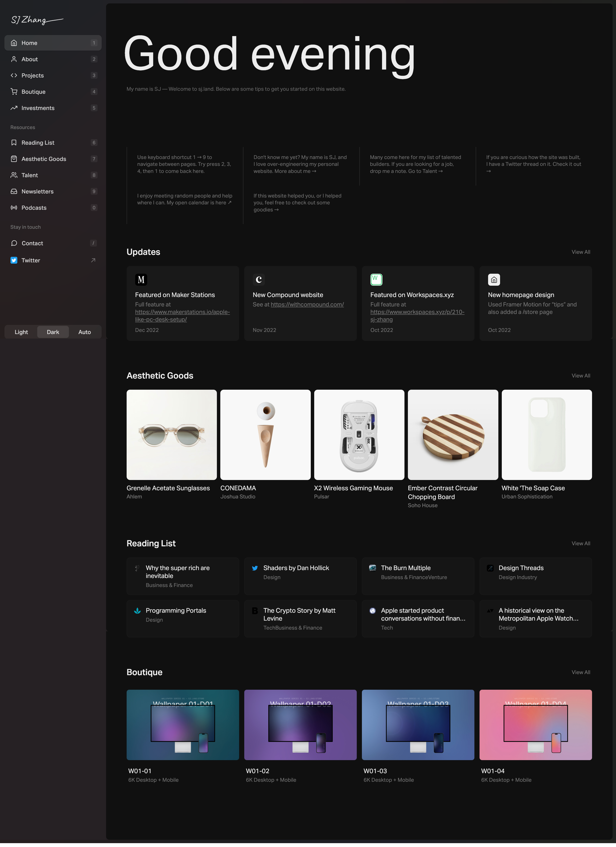Click the Contact chat bubble icon
616x847 pixels.
coord(14,243)
